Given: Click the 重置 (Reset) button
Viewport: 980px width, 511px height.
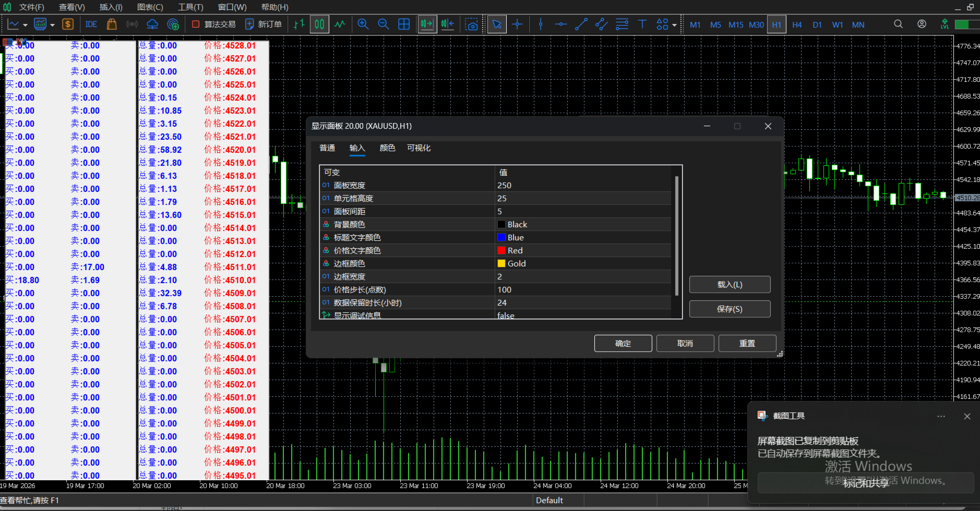Looking at the screenshot, I should [747, 344].
